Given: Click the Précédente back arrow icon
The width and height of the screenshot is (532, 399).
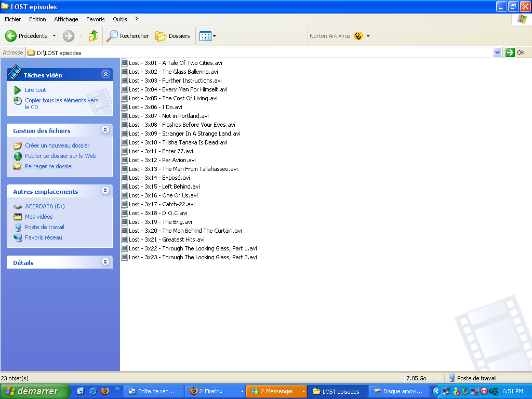Looking at the screenshot, I should click(x=11, y=36).
